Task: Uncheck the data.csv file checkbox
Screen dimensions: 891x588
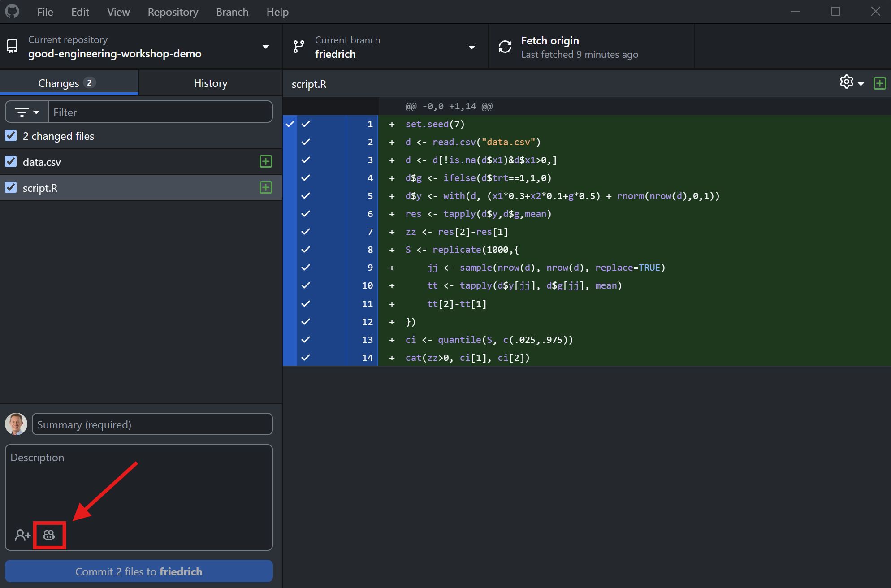Action: 11,162
